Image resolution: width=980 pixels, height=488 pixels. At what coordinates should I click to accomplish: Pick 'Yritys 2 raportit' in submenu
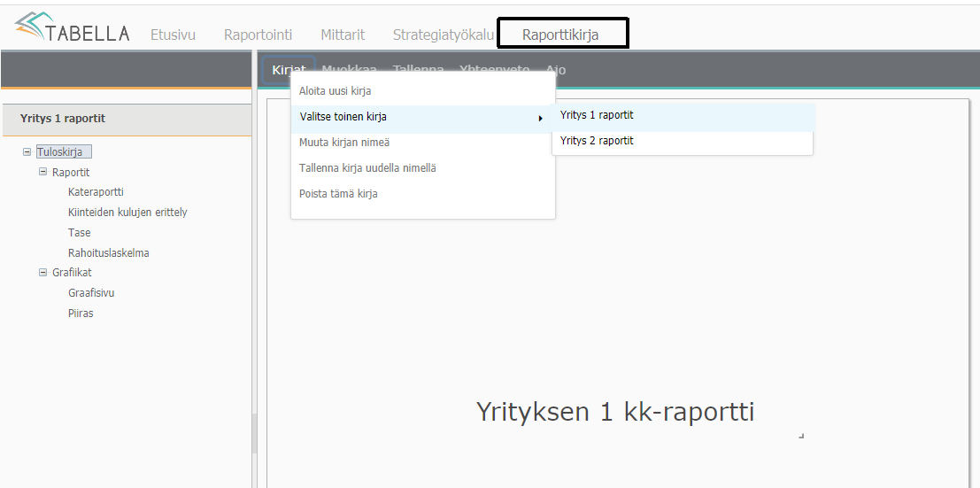pos(597,141)
